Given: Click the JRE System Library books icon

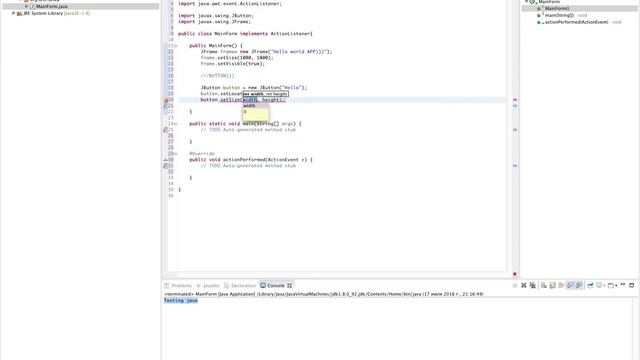Looking at the screenshot, I should coord(19,13).
